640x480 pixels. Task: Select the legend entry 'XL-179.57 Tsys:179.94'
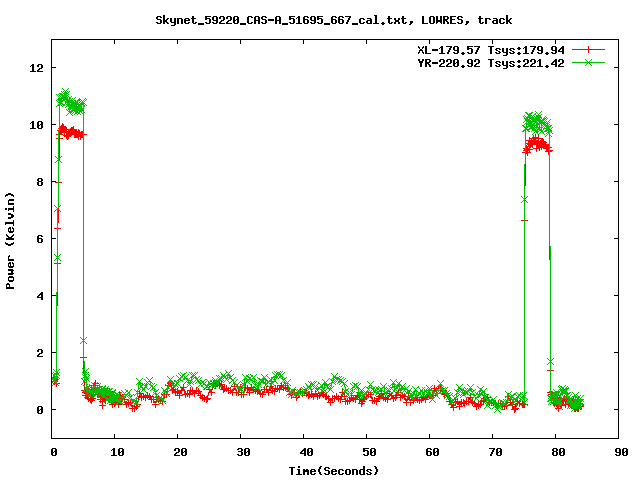[491, 50]
